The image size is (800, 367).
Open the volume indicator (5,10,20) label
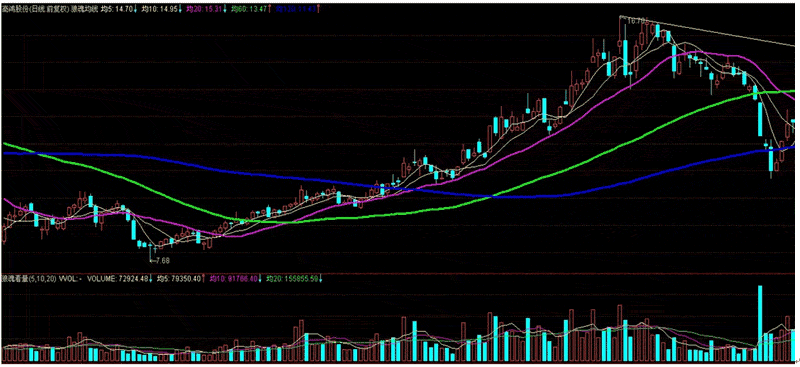tap(29, 279)
